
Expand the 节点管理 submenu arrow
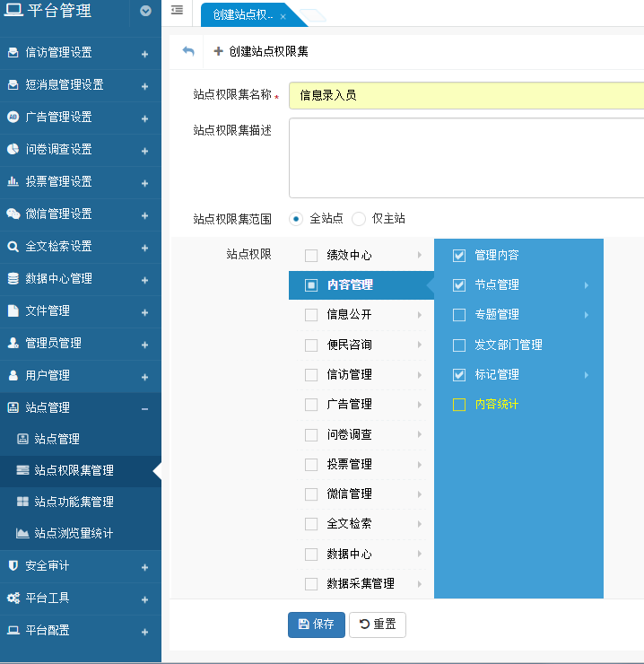586,285
